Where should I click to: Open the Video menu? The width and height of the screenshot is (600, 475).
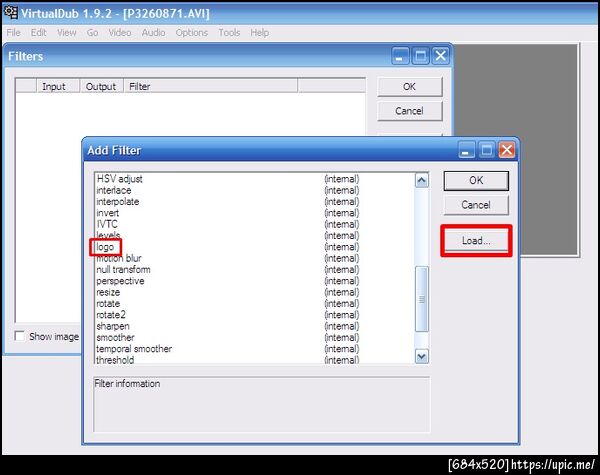click(120, 33)
